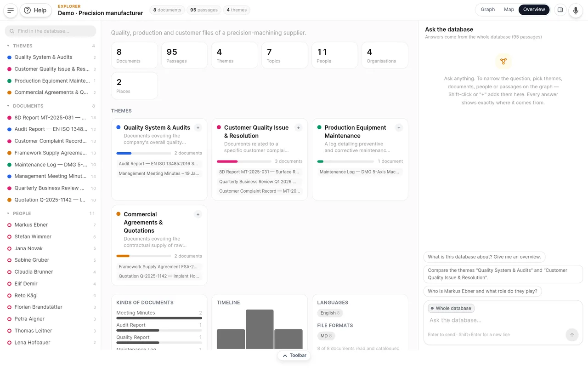Click the 95 passages pill in header
The width and height of the screenshot is (588, 368).
coord(204,10)
